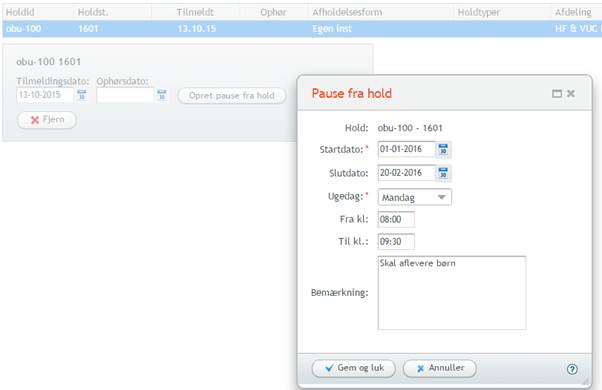Select the 1601 cell in highlighted row
Image resolution: width=602 pixels, height=390 pixels.
[88, 29]
